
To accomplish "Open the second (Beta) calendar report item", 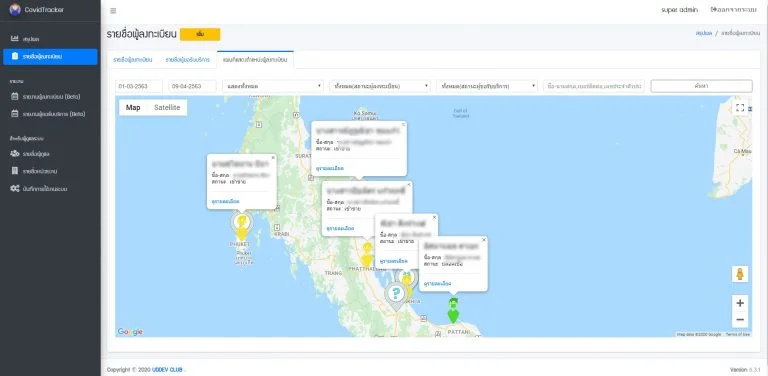I will point(50,114).
